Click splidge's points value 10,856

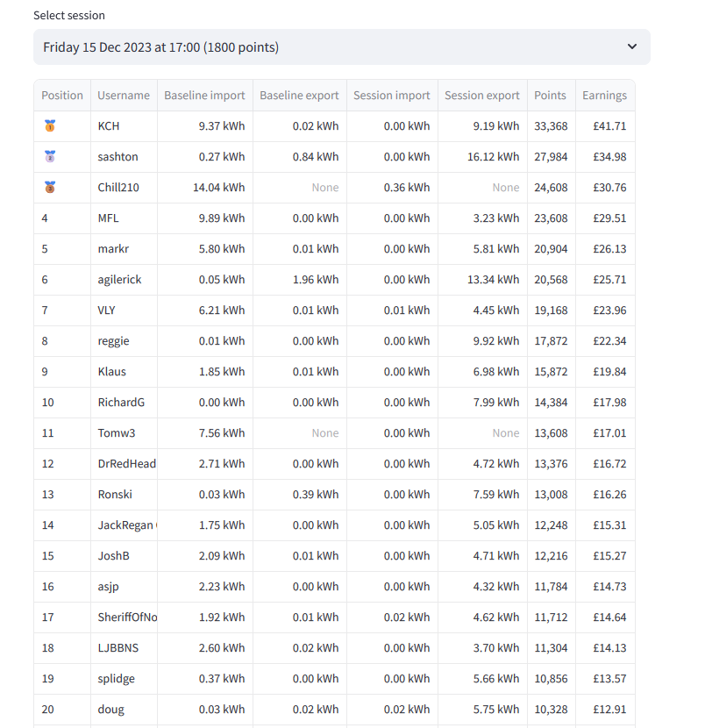point(551,678)
